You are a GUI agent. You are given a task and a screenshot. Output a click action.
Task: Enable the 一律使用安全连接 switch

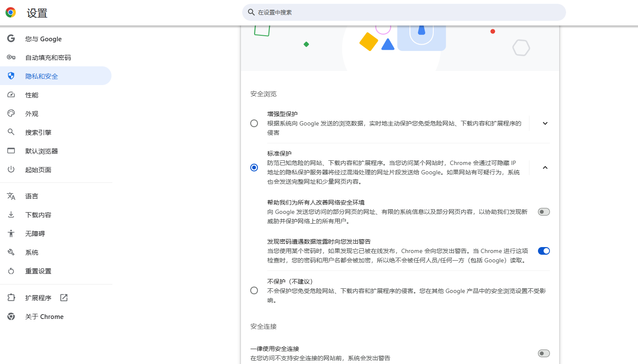[x=544, y=353]
